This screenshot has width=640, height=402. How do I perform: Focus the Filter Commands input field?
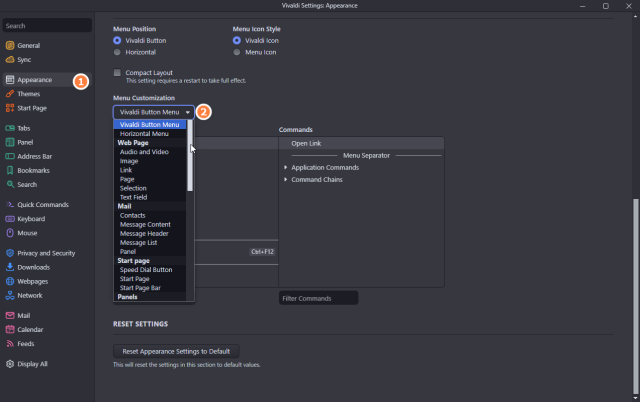click(318, 298)
